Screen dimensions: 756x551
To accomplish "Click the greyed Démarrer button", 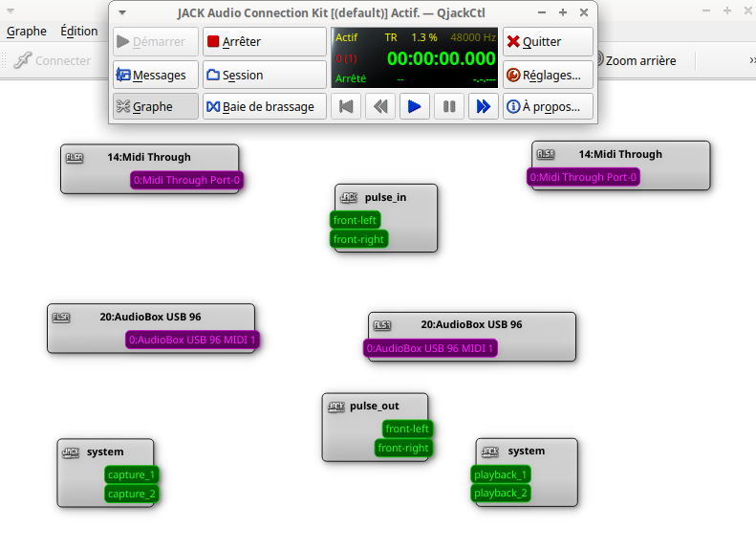I will 156,41.
